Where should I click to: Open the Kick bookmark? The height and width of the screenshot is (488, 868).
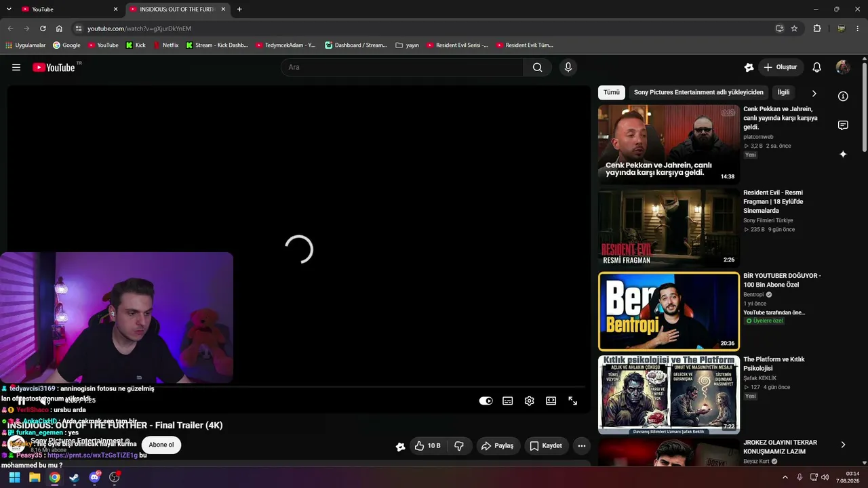(x=136, y=45)
